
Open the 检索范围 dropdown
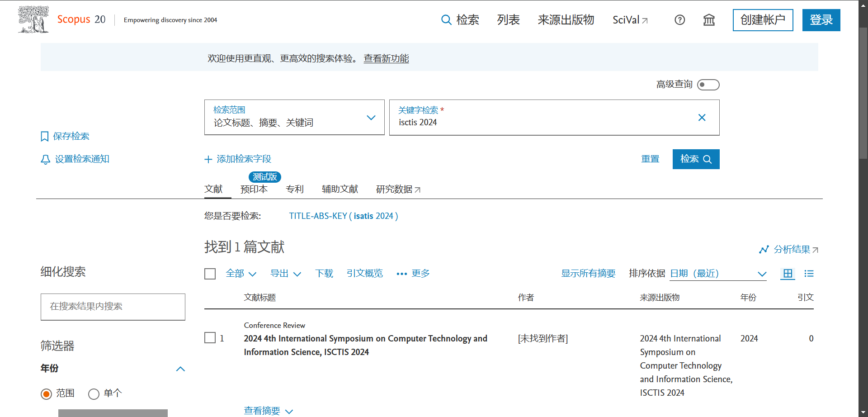click(294, 117)
